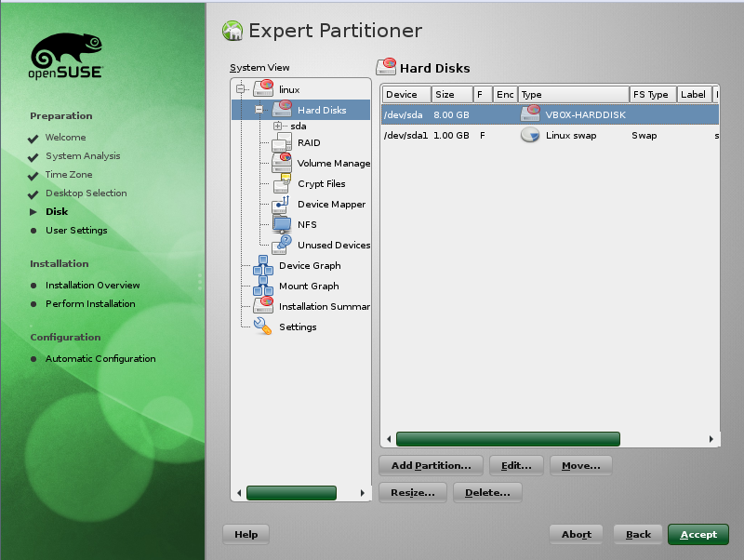
Task: Click the Swap FS Type cell
Action: pyautogui.click(x=644, y=135)
